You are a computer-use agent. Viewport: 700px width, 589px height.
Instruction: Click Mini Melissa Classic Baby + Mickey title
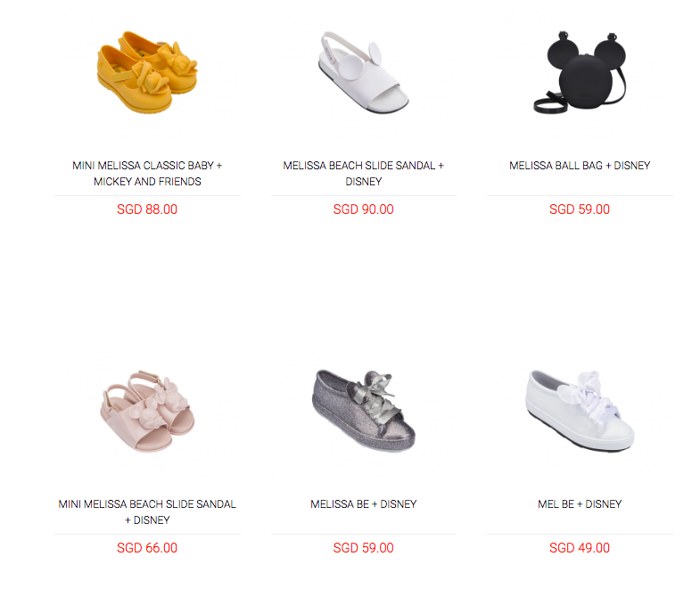147,174
